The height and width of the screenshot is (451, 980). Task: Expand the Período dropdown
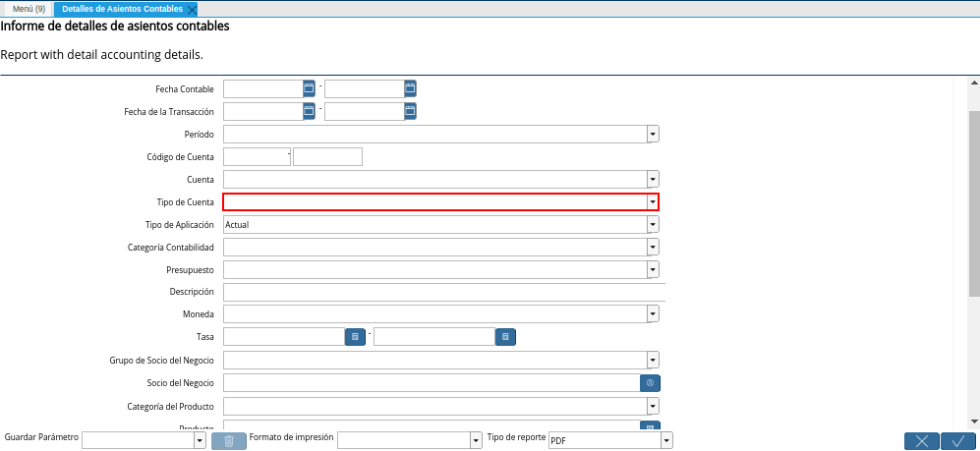pyautogui.click(x=653, y=134)
